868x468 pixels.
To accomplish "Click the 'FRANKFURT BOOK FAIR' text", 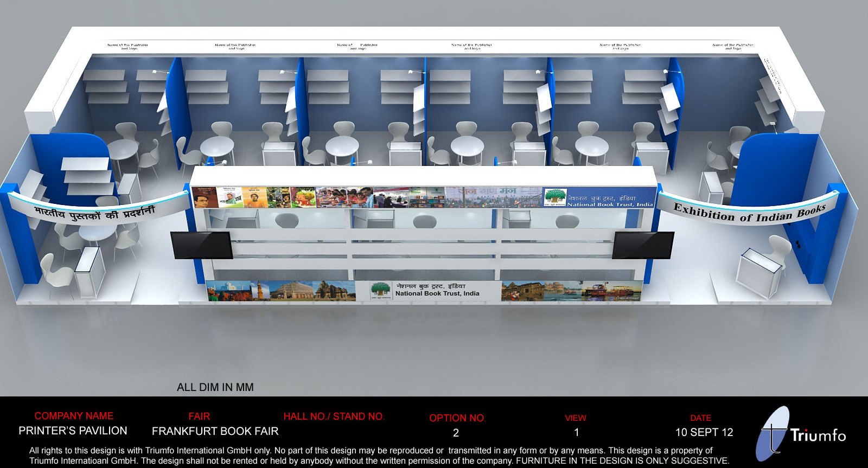I will [215, 431].
